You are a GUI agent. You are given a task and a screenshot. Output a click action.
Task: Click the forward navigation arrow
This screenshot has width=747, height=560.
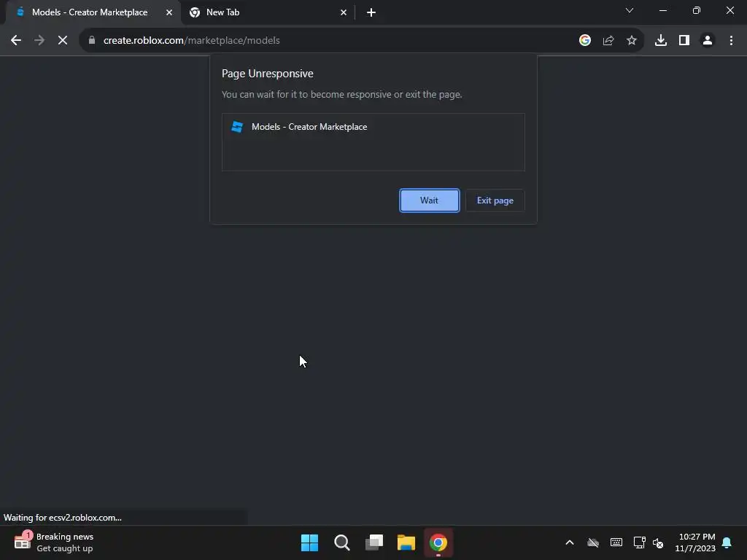[39, 41]
